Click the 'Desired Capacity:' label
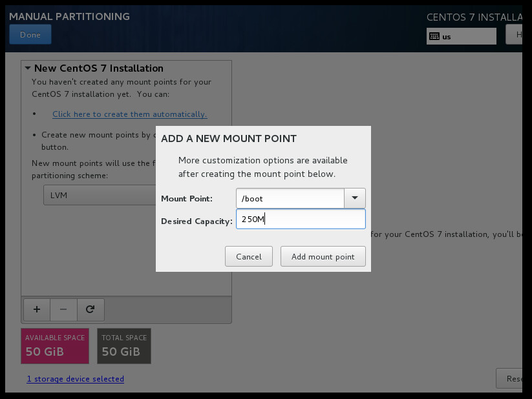 pyautogui.click(x=197, y=221)
